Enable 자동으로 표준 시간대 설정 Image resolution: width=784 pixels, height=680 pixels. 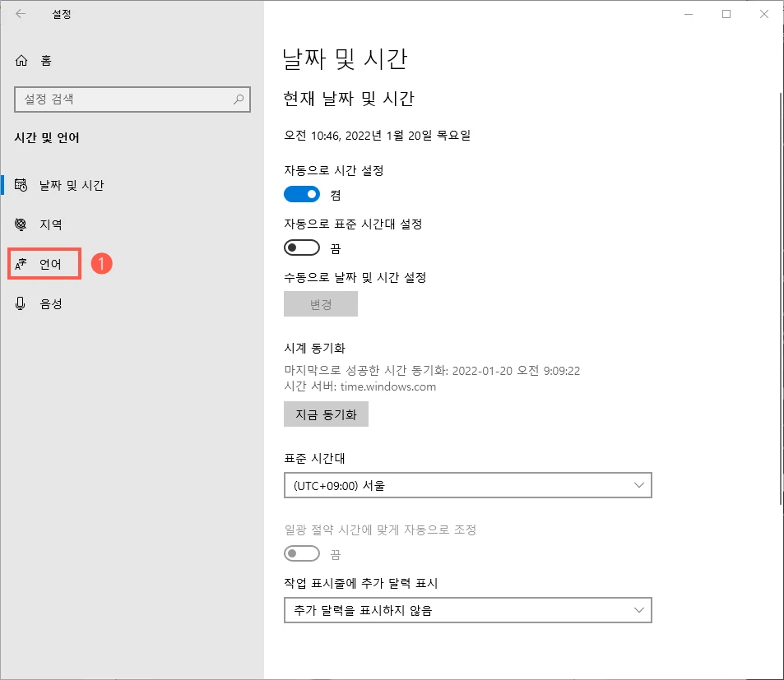click(x=302, y=247)
